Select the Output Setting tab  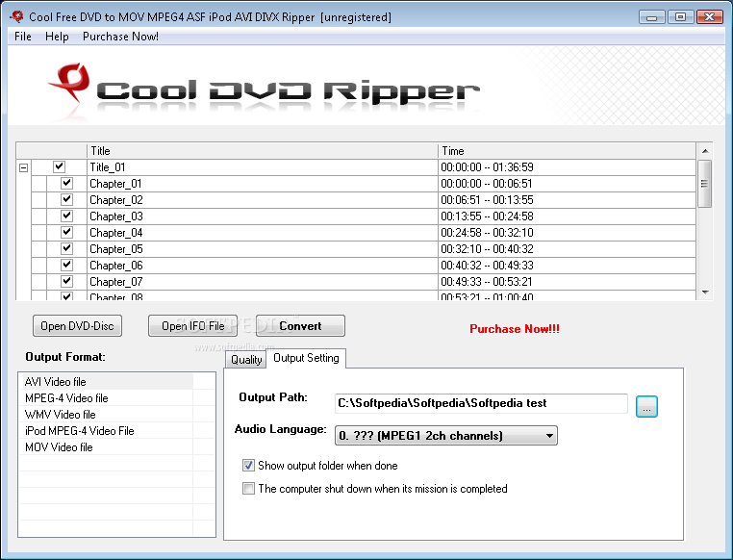coord(306,358)
